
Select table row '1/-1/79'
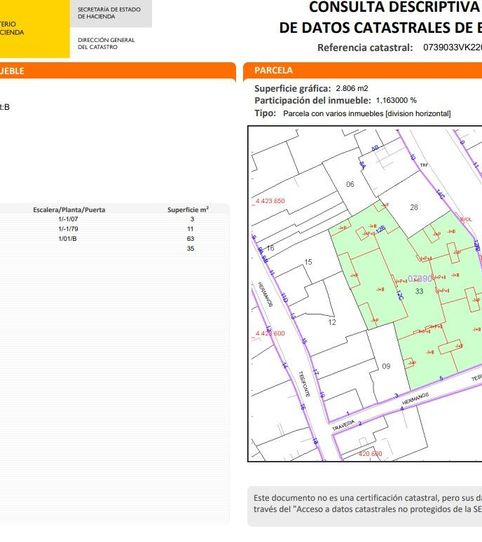pyautogui.click(x=114, y=229)
